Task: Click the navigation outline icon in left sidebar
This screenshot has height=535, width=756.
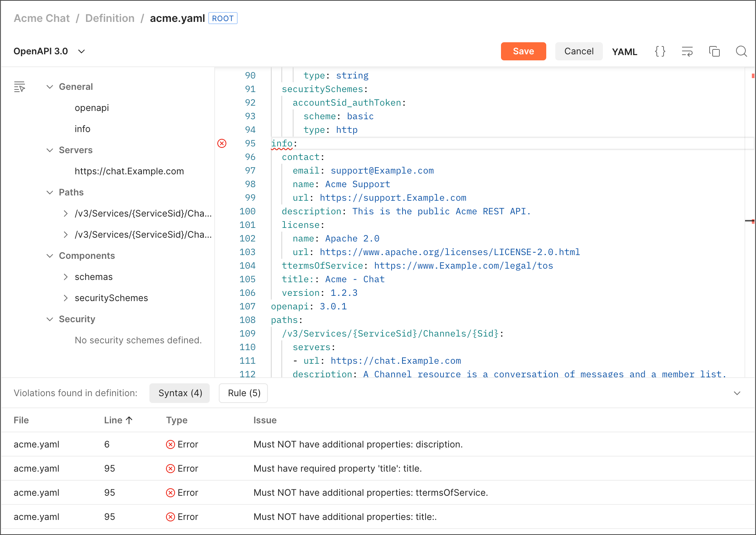Action: 20,86
